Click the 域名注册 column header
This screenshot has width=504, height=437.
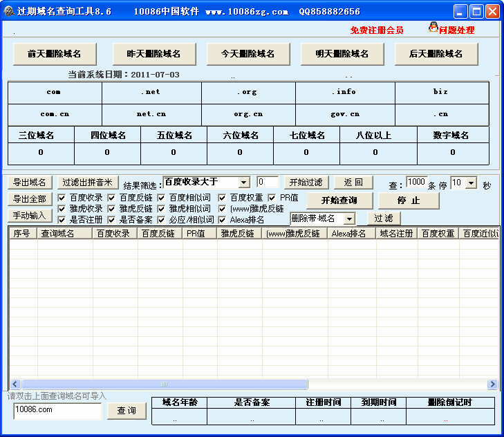(396, 234)
